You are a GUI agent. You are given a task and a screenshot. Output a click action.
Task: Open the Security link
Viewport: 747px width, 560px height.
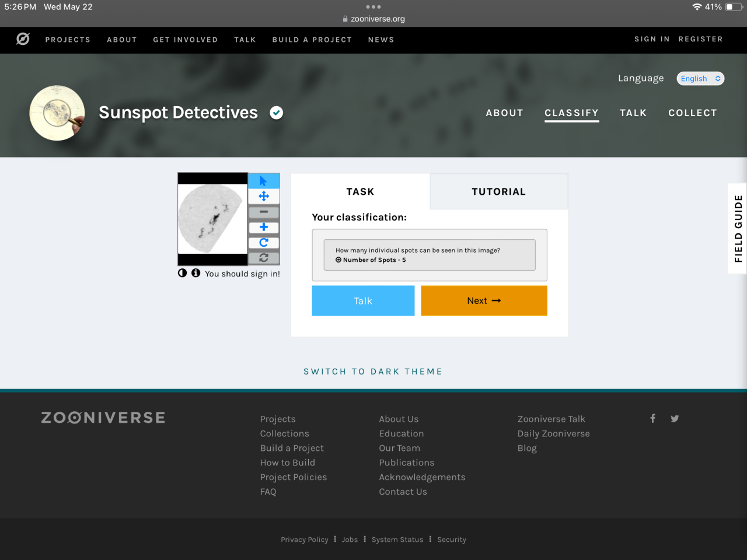click(452, 540)
